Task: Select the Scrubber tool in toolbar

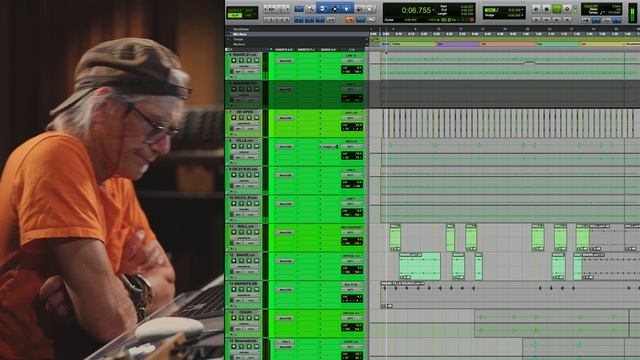Action: pyautogui.click(x=359, y=9)
